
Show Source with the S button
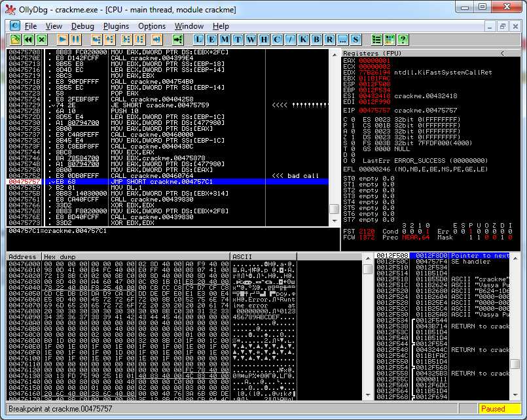356,40
